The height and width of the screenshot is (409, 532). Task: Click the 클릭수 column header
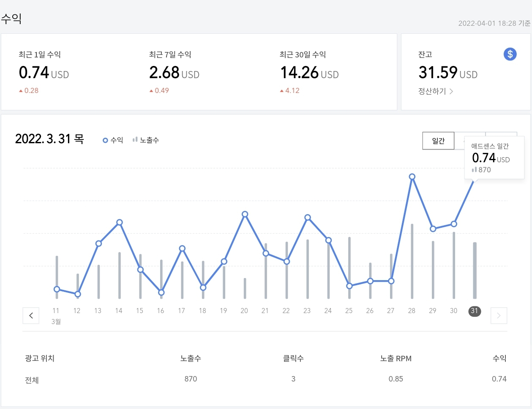(293, 358)
